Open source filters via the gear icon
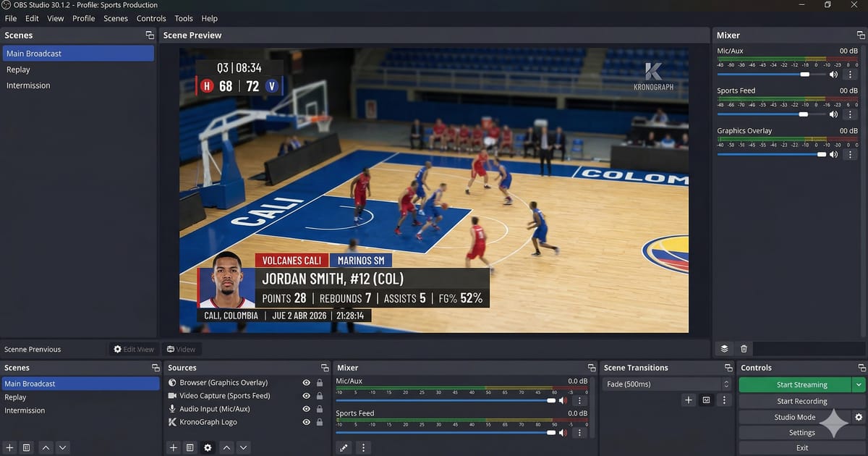This screenshot has height=456, width=868. (x=208, y=447)
